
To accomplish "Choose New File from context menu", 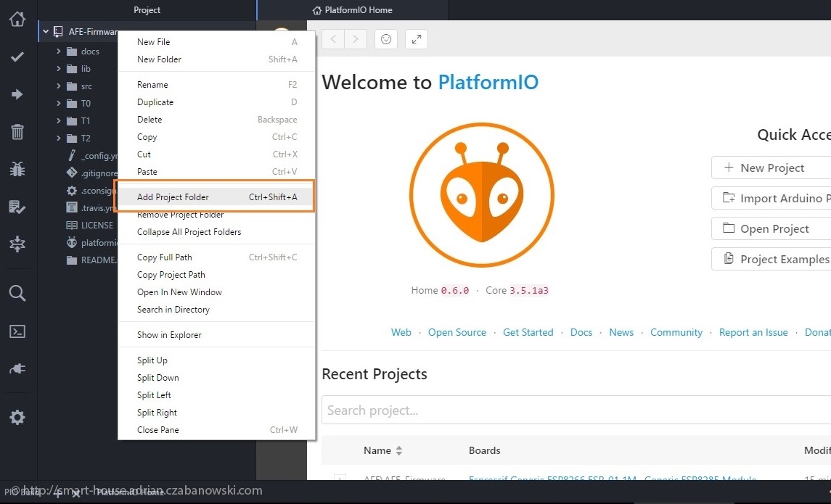I will (x=217, y=42).
